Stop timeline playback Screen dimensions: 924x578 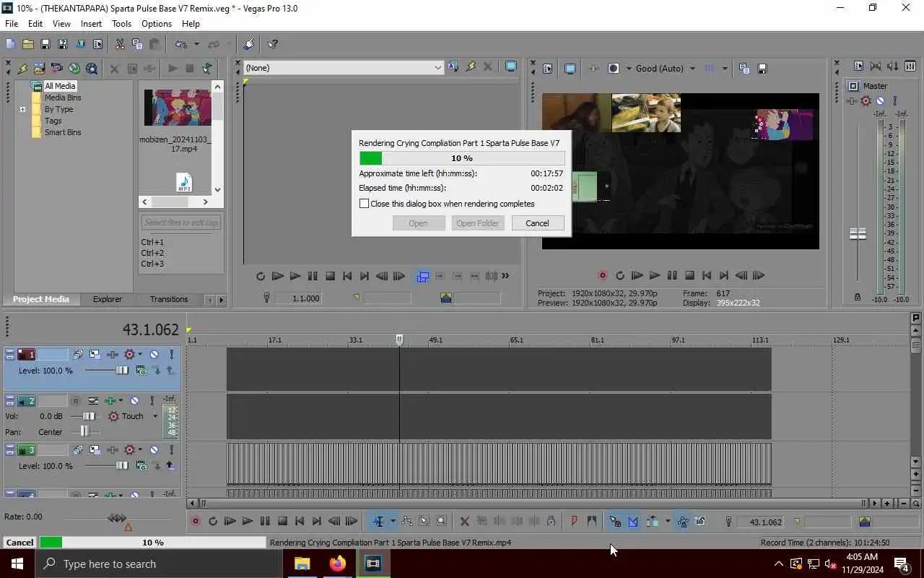point(282,521)
